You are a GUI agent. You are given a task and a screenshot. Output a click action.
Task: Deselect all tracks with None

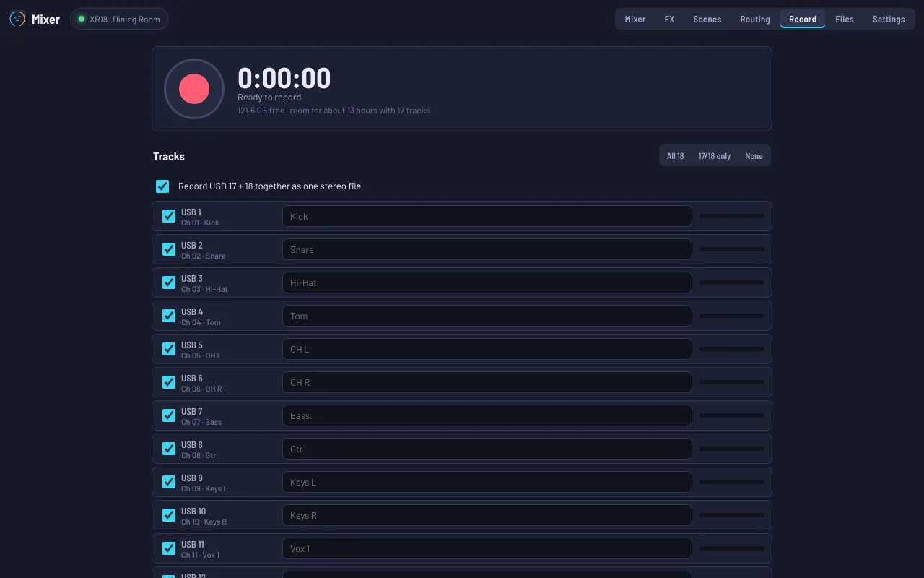(x=754, y=156)
